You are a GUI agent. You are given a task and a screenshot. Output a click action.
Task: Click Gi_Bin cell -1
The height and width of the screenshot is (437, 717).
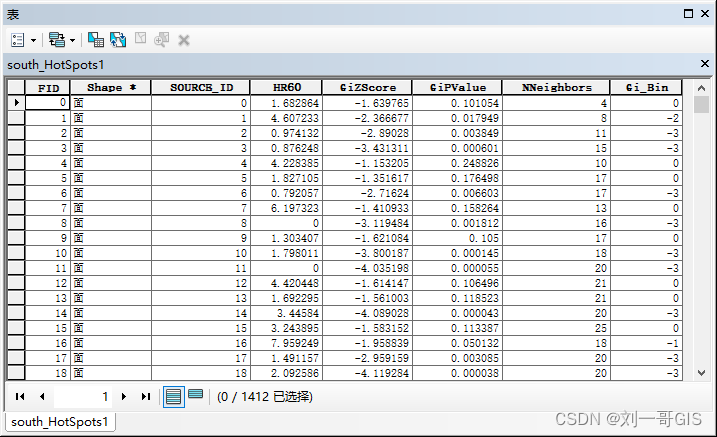[646, 343]
